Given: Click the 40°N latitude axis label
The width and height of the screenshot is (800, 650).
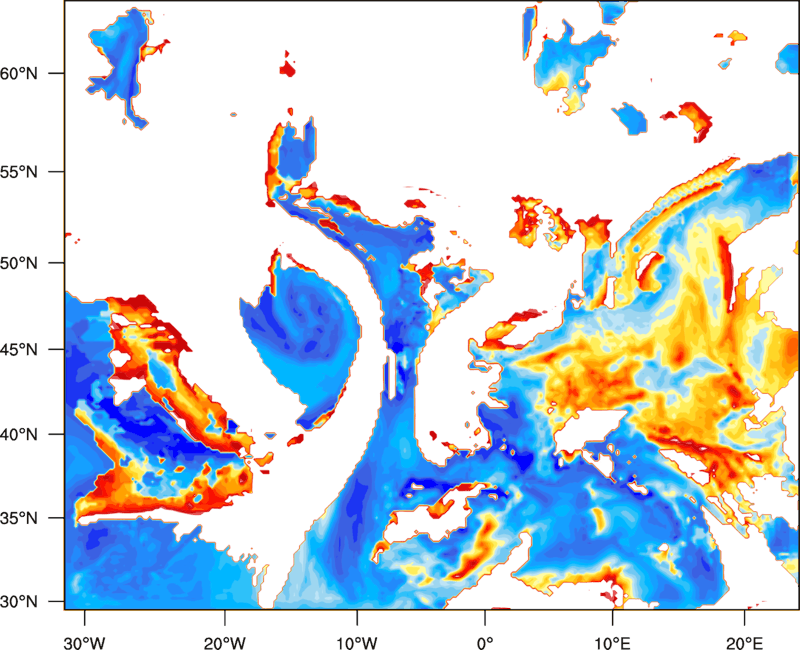Looking at the screenshot, I should pyautogui.click(x=19, y=435).
